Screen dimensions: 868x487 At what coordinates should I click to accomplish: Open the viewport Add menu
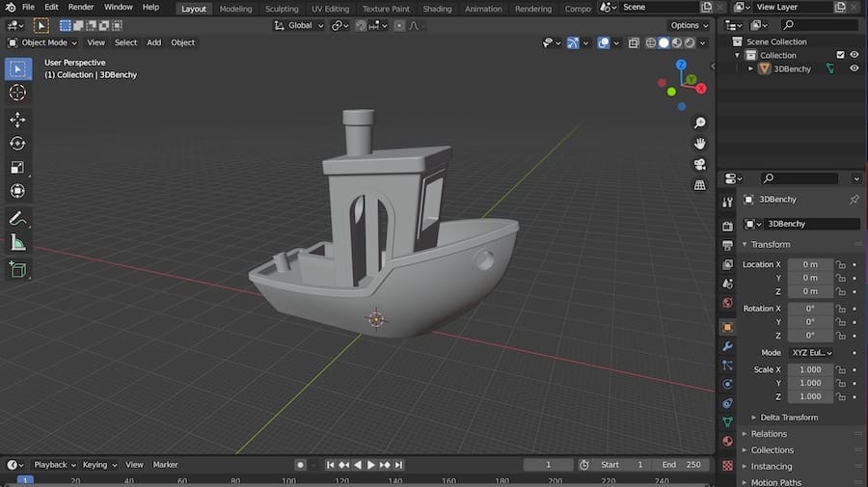pos(154,42)
